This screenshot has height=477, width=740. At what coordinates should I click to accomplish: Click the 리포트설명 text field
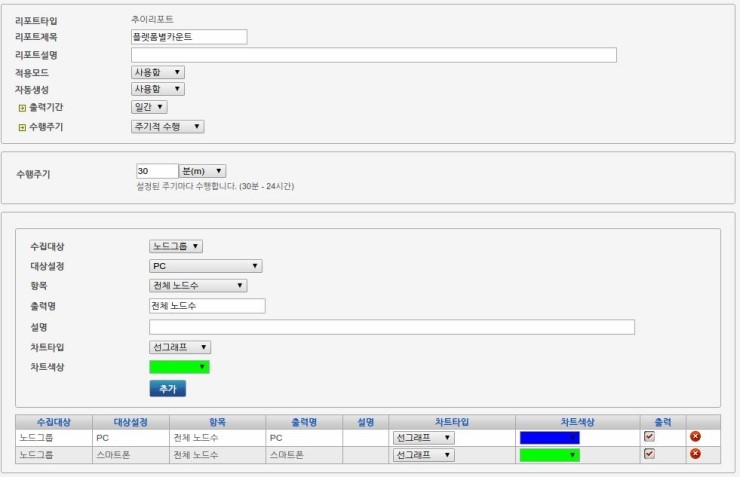[x=373, y=55]
